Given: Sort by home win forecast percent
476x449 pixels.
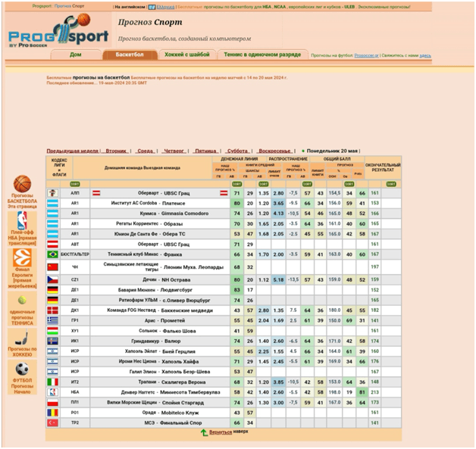Looking at the screenshot, I should pos(236,184).
